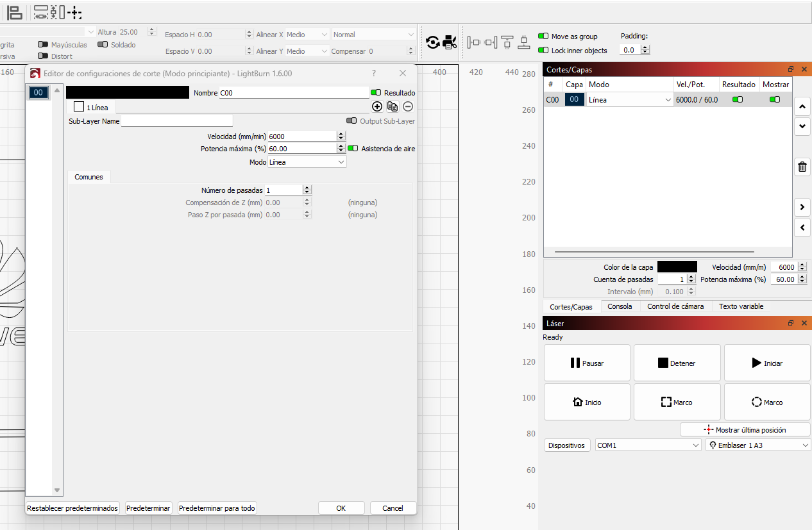Click Iniciar to start the job
This screenshot has height=530, width=812.
tap(767, 363)
